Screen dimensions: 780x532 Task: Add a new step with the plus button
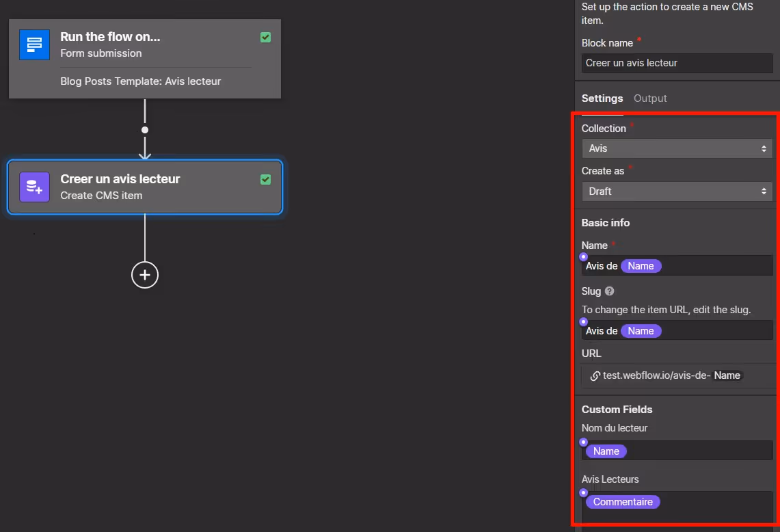[x=145, y=275]
